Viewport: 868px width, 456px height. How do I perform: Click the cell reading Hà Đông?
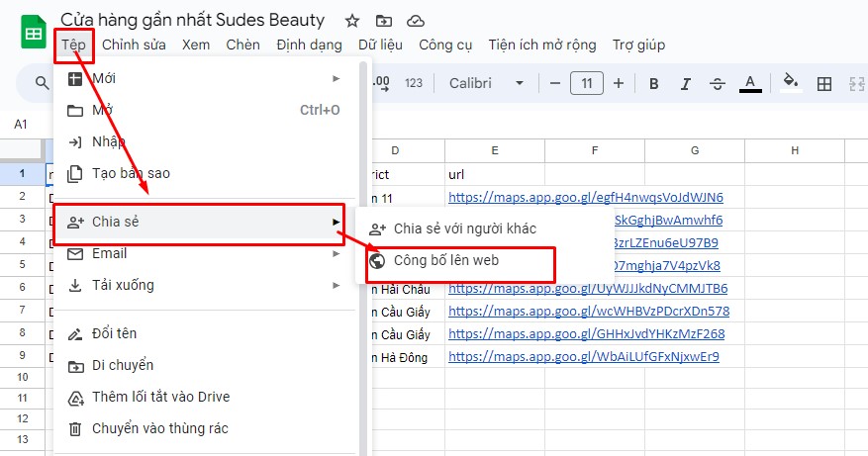pyautogui.click(x=409, y=357)
